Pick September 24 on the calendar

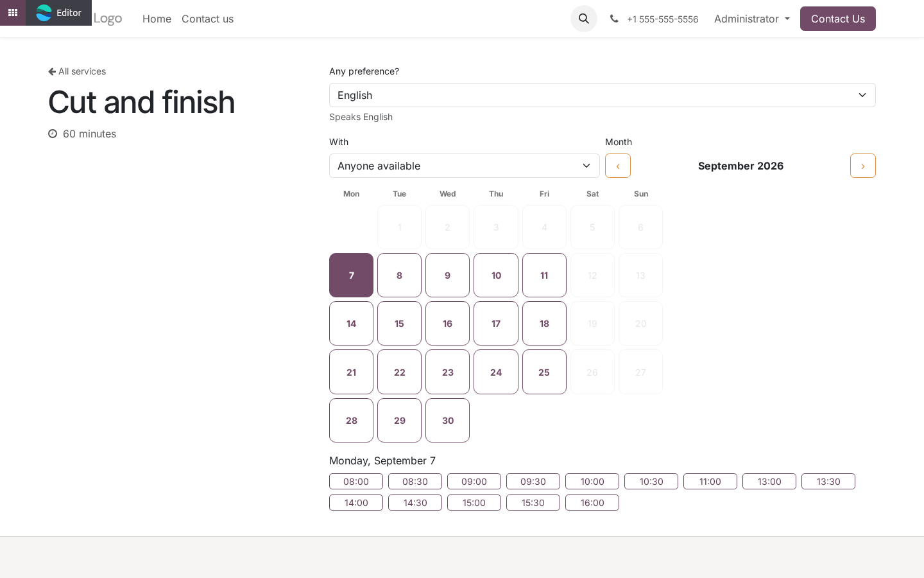click(496, 372)
